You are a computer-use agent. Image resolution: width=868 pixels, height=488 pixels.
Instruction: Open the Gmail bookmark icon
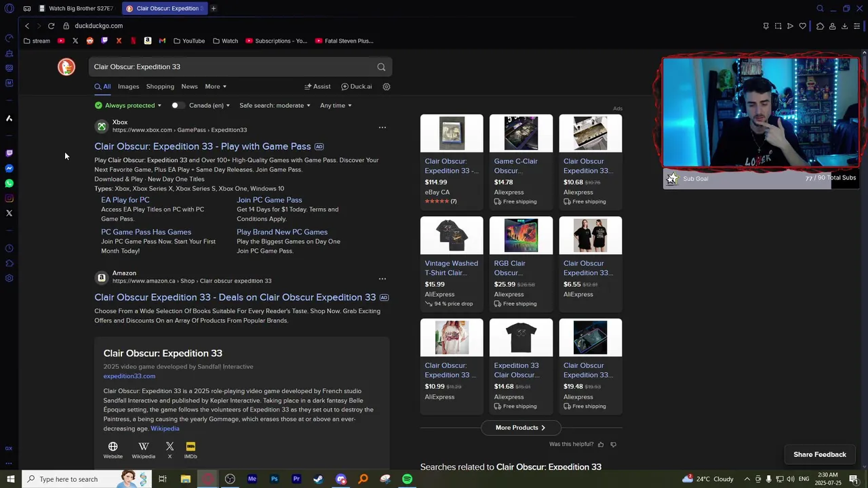(162, 41)
